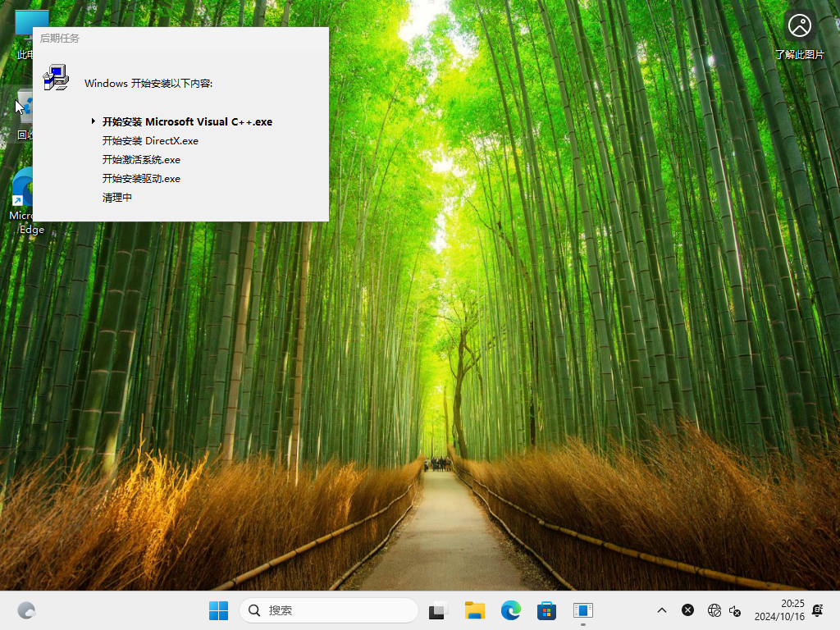Click the installer computer icon in the dialog
The image size is (840, 630).
click(x=56, y=79)
